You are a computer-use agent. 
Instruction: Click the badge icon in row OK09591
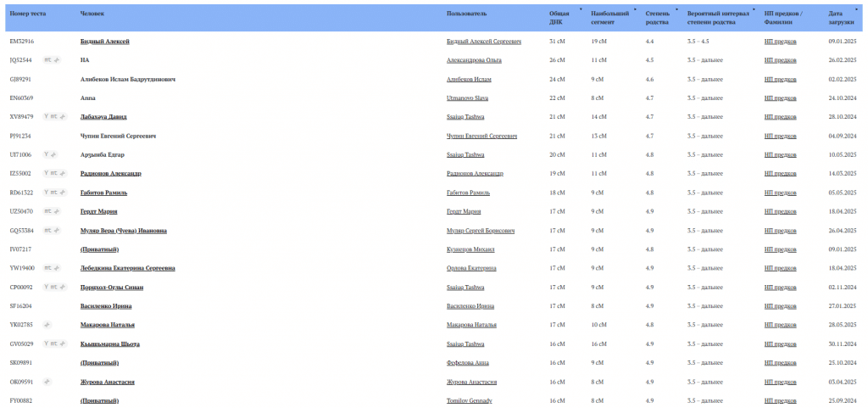(x=47, y=382)
